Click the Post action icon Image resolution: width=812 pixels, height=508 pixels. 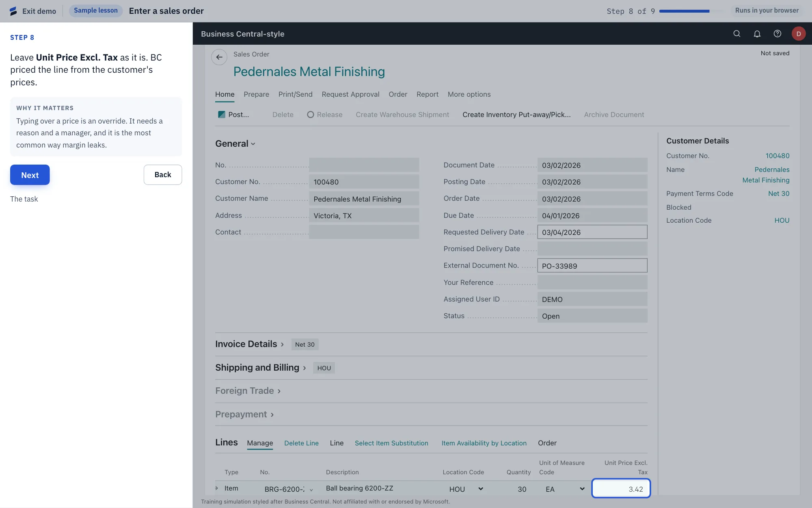coord(222,115)
